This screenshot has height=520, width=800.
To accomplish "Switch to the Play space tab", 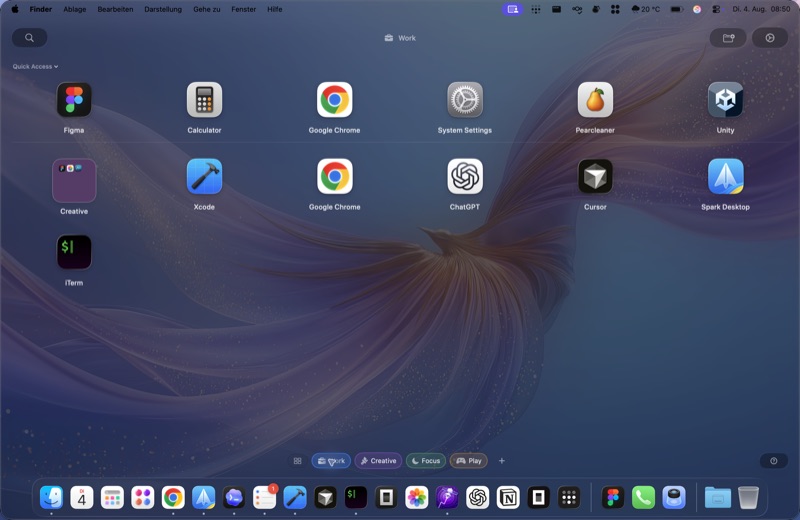I will [468, 461].
